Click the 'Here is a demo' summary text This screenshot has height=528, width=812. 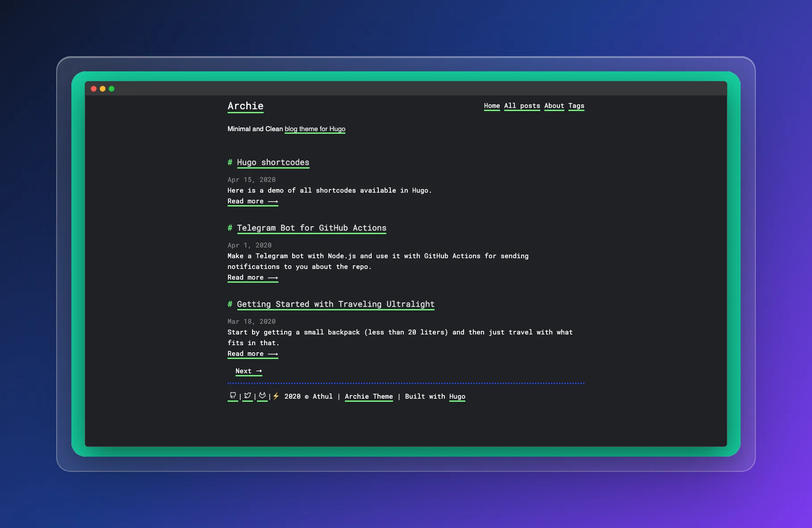pyautogui.click(x=330, y=190)
